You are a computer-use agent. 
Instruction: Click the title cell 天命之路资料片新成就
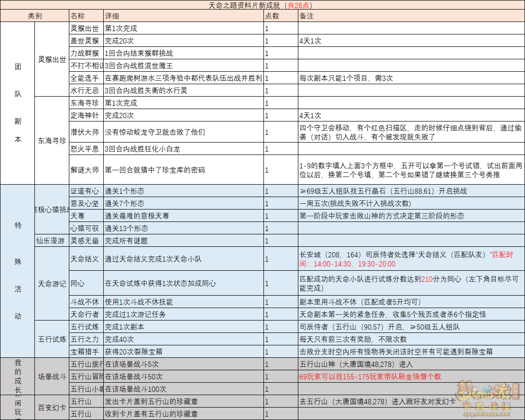click(x=262, y=5)
